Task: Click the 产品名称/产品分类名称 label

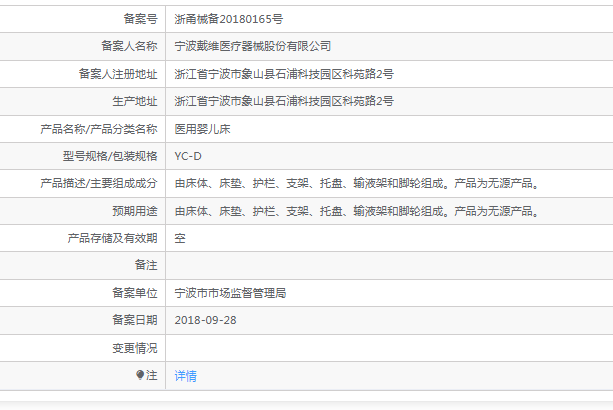Action: click(x=99, y=129)
